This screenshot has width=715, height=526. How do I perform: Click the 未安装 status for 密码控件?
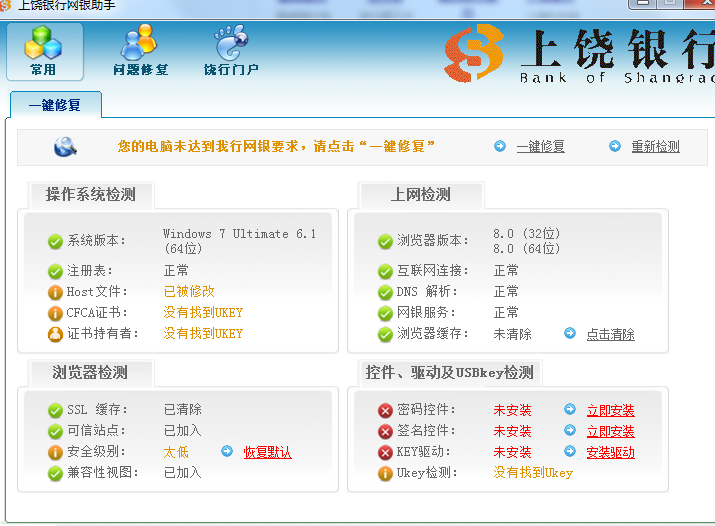[x=513, y=410]
